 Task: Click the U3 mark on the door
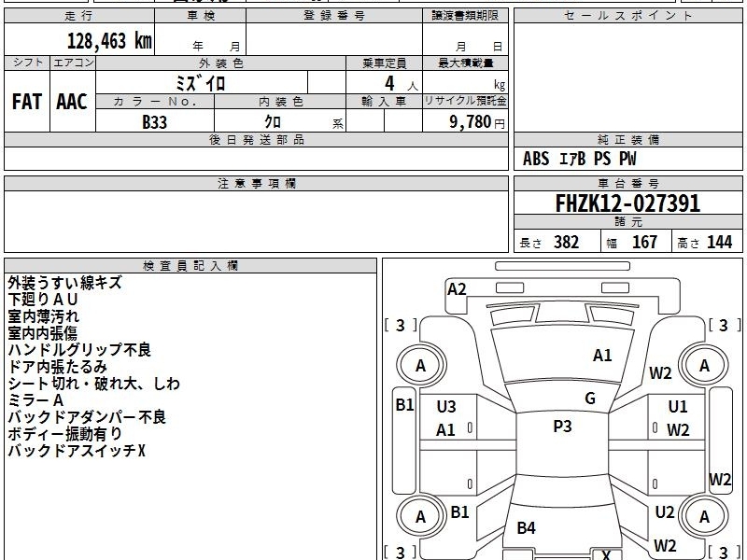[x=446, y=407]
